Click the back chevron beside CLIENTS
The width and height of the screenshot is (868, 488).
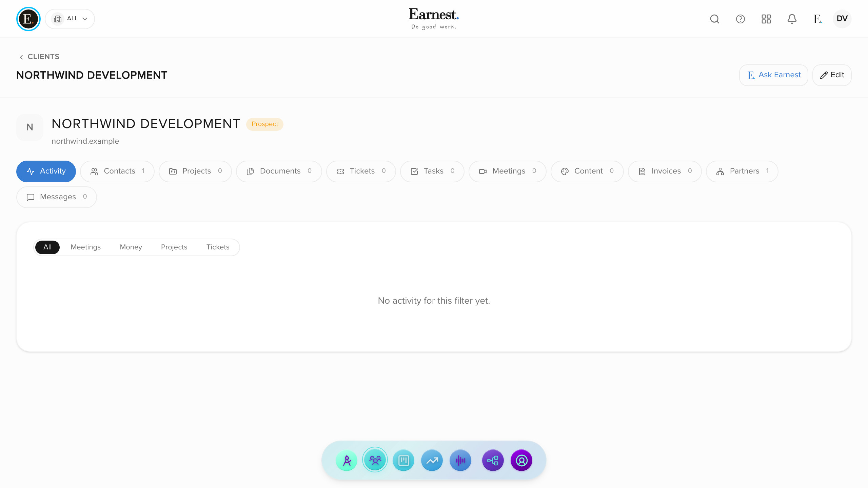coord(21,57)
